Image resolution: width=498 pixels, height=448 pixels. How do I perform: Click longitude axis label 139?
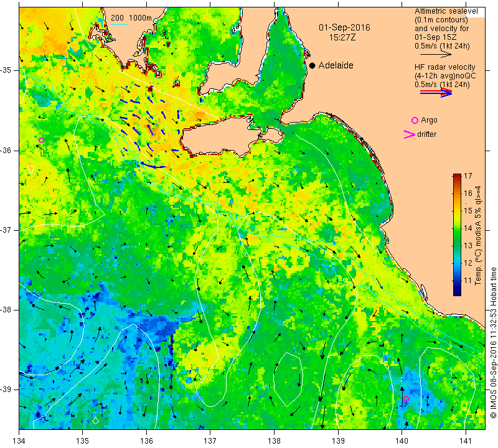pos(338,441)
